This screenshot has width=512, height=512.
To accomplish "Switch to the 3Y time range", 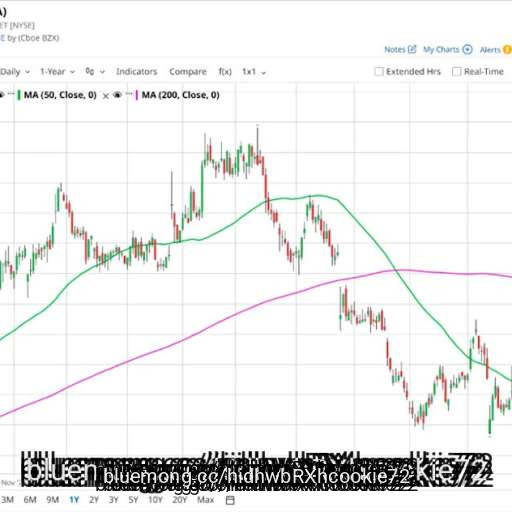I will [114, 500].
